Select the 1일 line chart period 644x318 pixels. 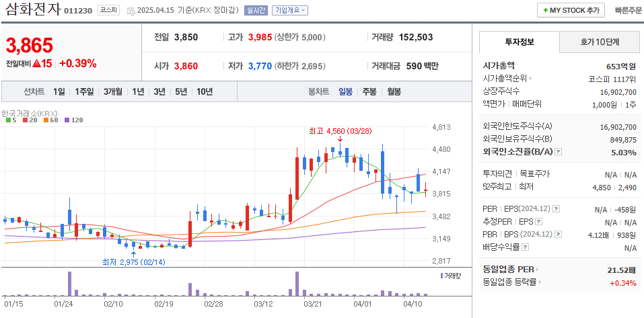(x=59, y=91)
